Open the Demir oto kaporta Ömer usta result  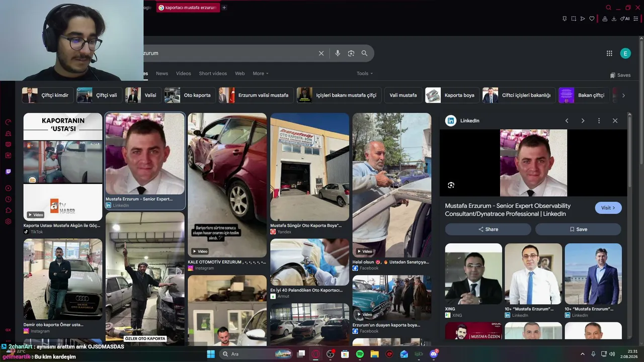(x=63, y=287)
